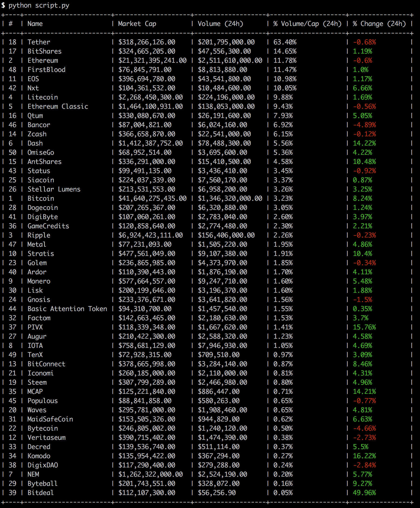Viewport: 420px width, 508px height.
Task: Select the 'Lisk' name cell
Action: [35, 291]
